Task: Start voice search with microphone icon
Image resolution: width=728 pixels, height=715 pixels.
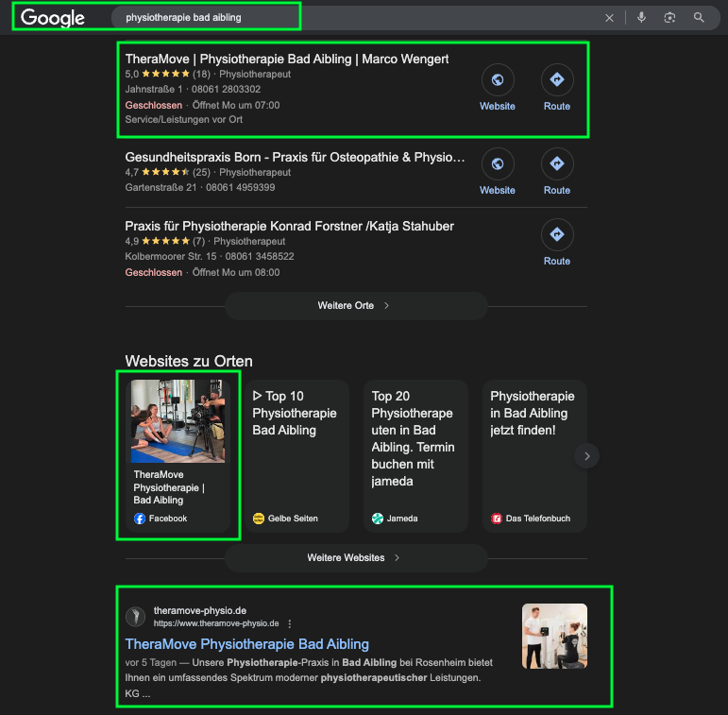Action: [x=641, y=18]
